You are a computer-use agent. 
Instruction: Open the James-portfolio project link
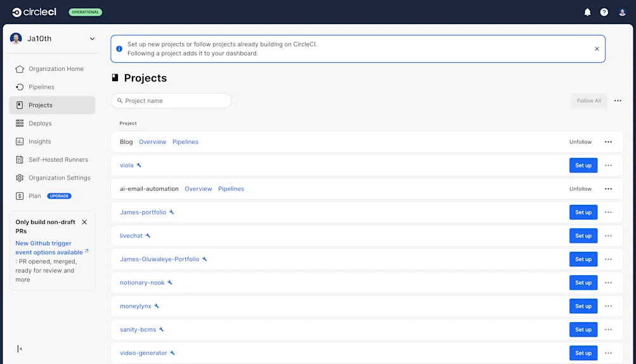click(x=143, y=212)
